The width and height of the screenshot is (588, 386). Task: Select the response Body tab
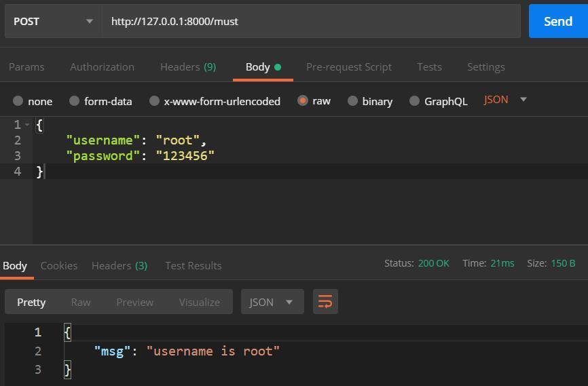[15, 266]
